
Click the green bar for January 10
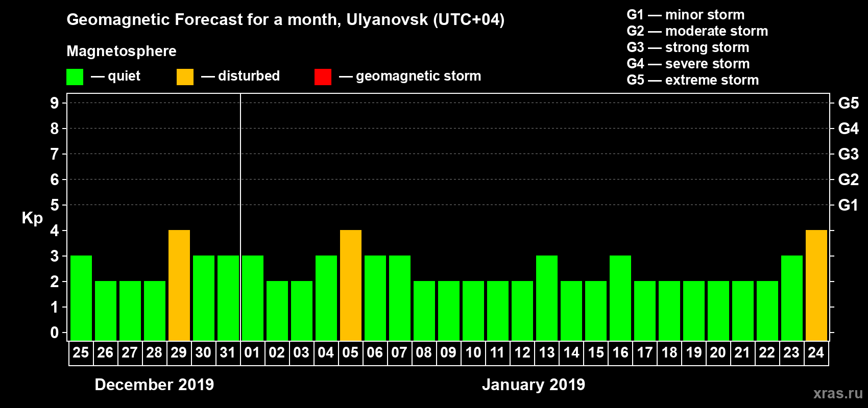coord(473,311)
